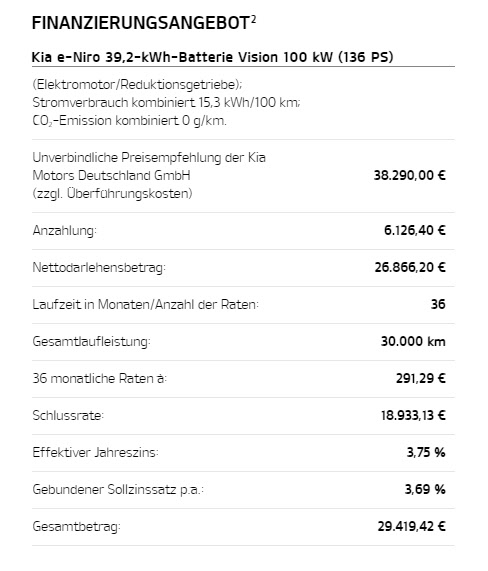Click the 29.419,42 € Gesamtbetrag value
The width and height of the screenshot is (488, 571).
[412, 527]
